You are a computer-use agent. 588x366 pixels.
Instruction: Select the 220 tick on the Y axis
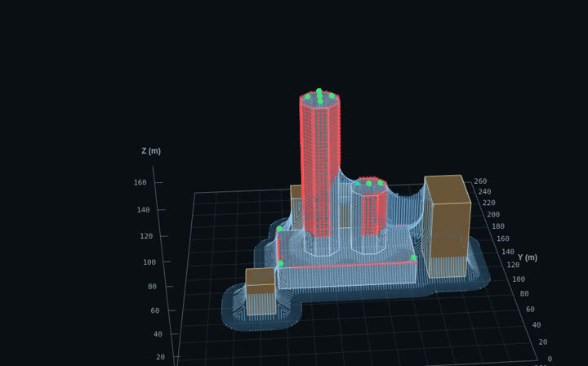point(489,203)
